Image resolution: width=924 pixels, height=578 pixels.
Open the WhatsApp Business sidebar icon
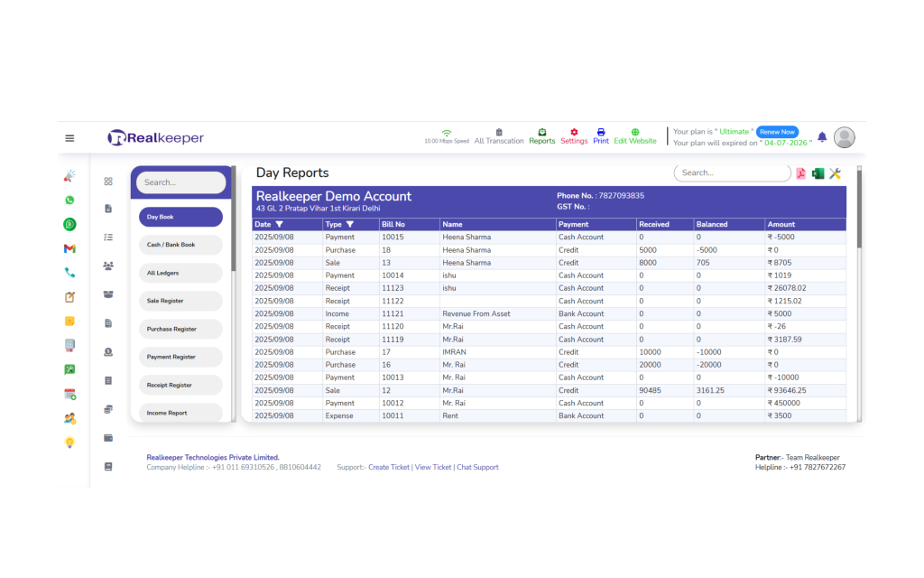(x=69, y=224)
